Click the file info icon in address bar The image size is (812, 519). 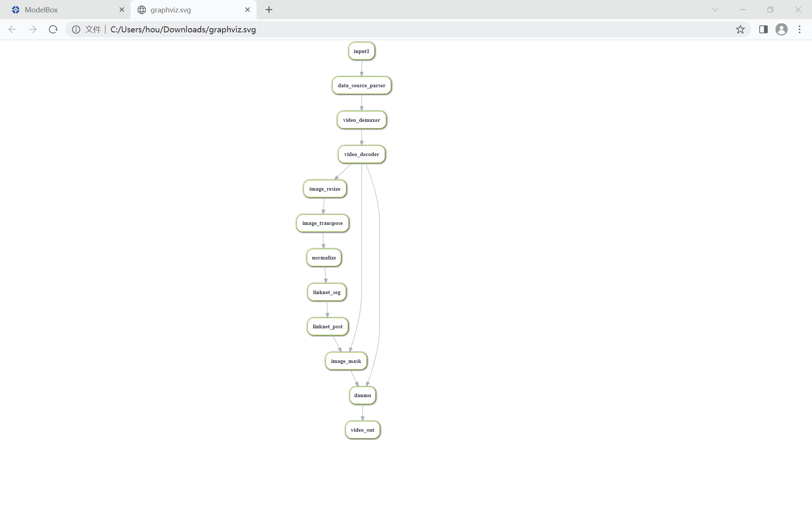[x=76, y=29]
